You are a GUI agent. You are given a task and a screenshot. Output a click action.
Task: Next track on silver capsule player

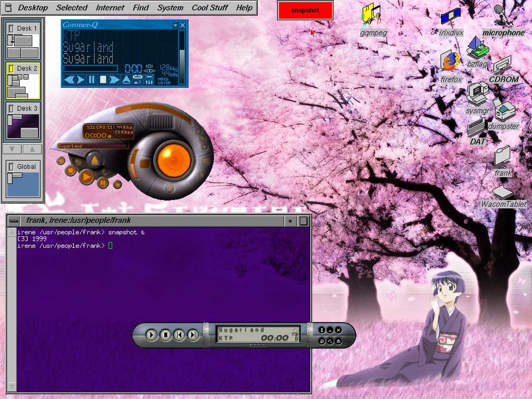pos(193,335)
